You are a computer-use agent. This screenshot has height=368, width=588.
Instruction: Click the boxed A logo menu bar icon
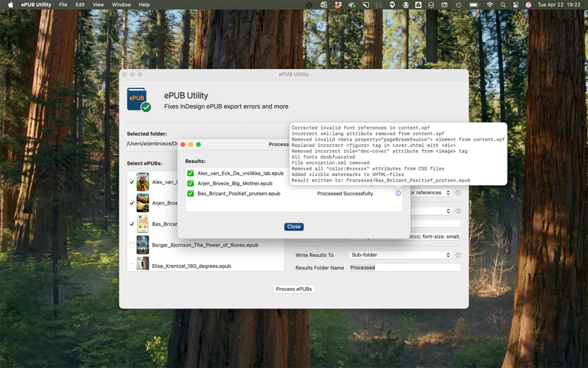point(418,5)
